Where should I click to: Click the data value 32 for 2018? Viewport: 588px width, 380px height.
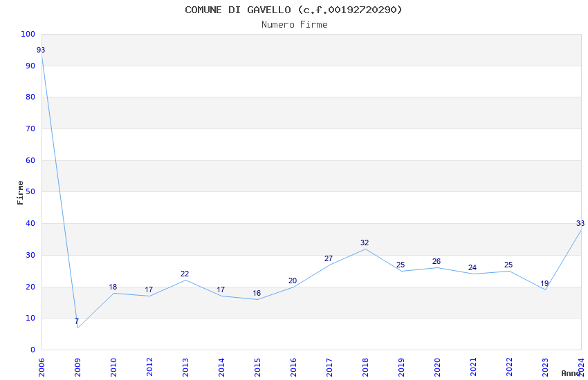point(365,243)
